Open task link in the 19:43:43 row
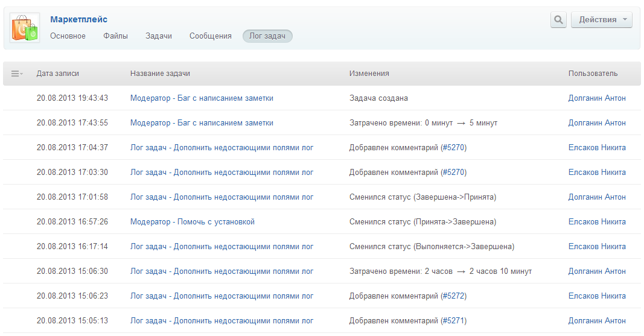 click(202, 98)
